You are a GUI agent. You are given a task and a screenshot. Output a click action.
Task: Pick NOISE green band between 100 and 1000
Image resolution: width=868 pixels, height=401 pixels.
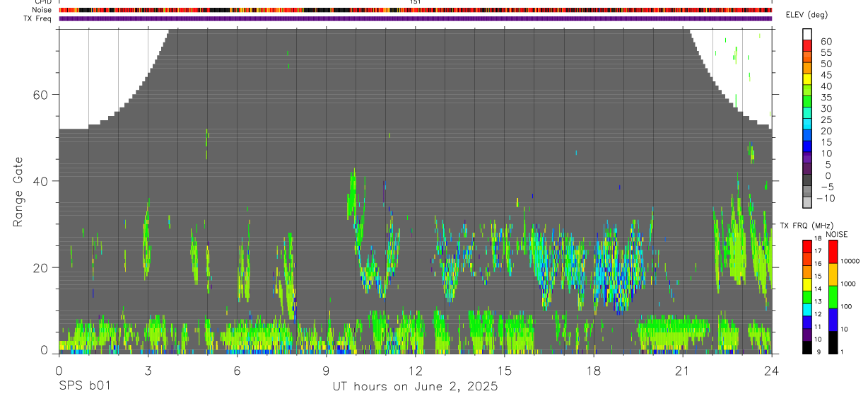[x=832, y=296]
